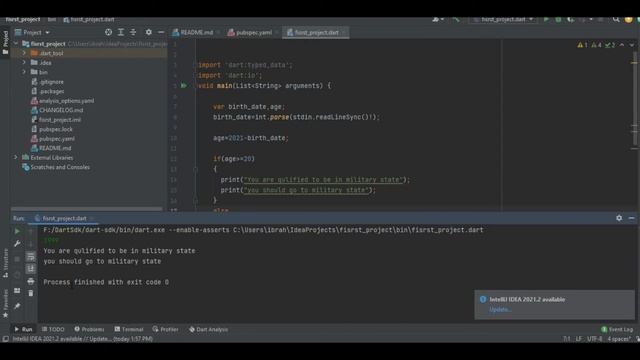Click the Run tab at bottom bar

(23, 329)
